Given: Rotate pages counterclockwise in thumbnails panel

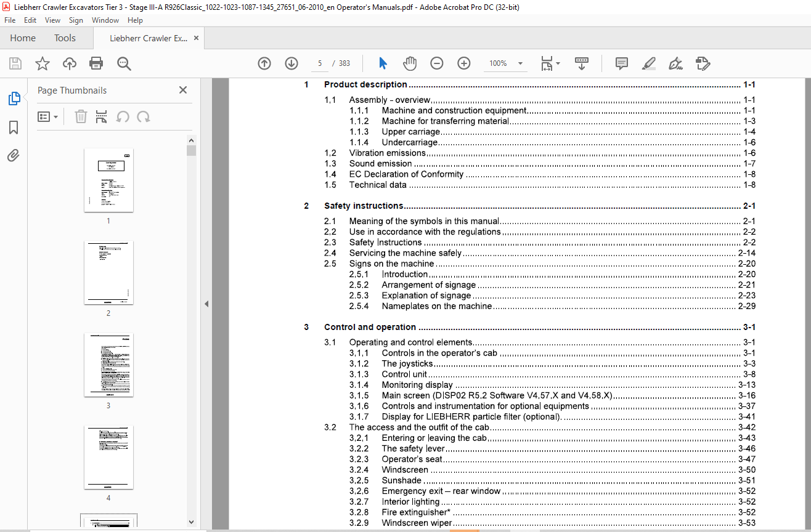Looking at the screenshot, I should (123, 116).
